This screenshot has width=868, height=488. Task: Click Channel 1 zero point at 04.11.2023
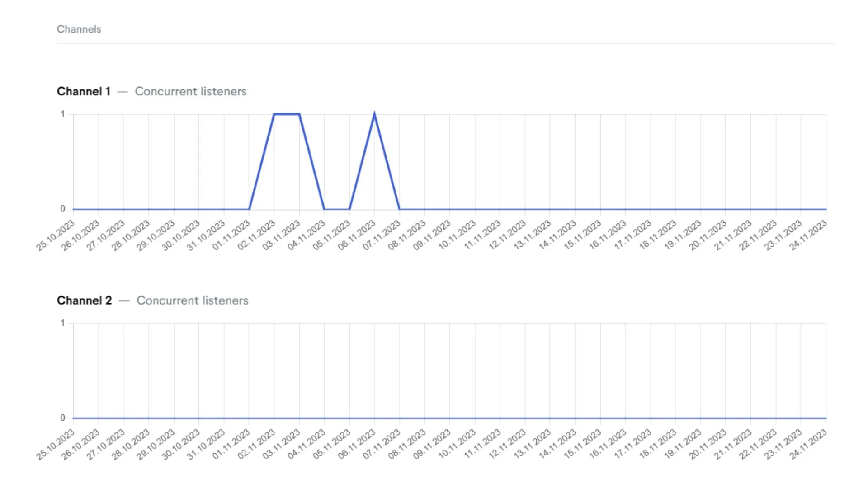(324, 209)
